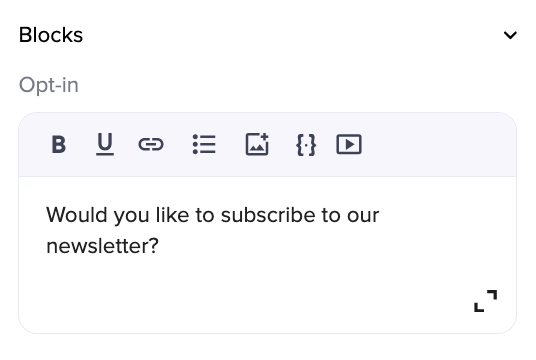Image resolution: width=536 pixels, height=360 pixels.
Task: Insert a hyperlink using the link icon
Action: click(x=151, y=144)
